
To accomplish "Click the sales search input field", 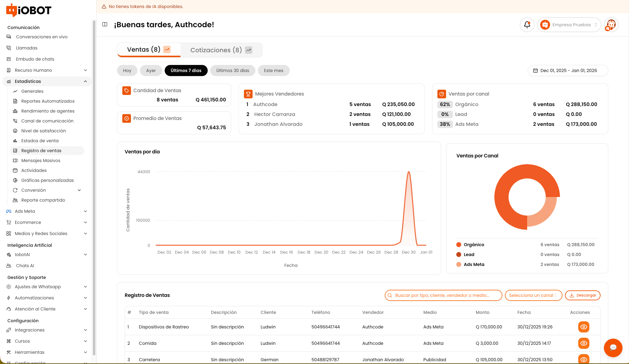I will pyautogui.click(x=443, y=295).
